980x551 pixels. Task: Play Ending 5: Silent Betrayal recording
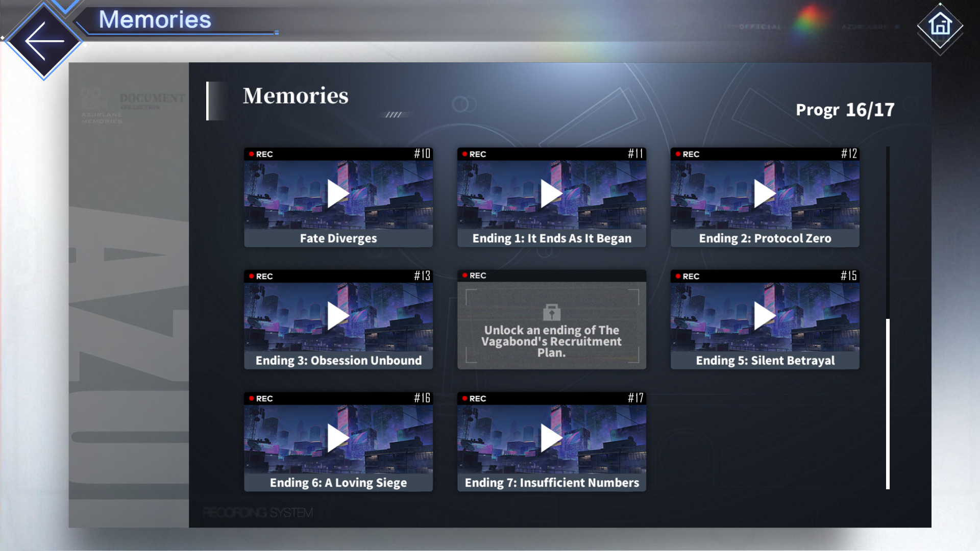point(765,316)
